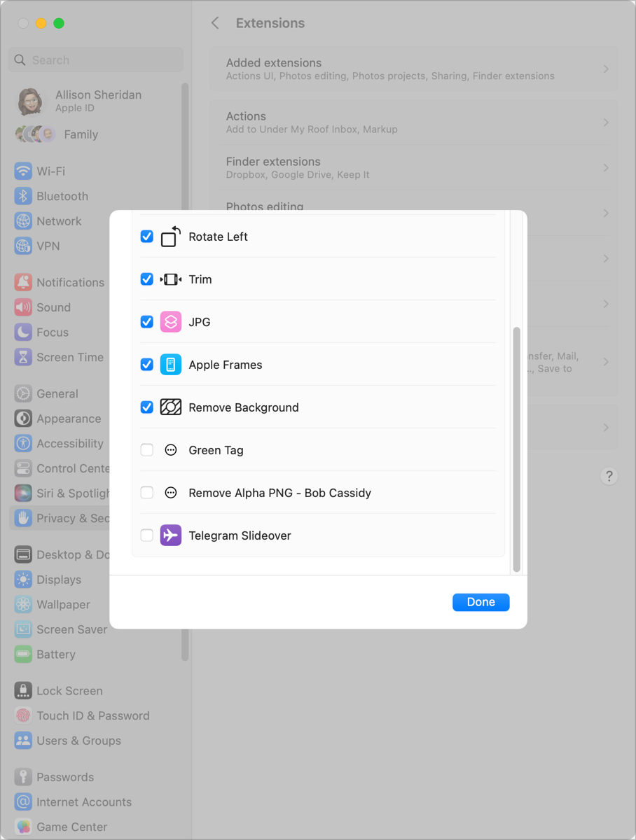
Task: Enable the Green Tag checkbox
Action: coord(147,450)
